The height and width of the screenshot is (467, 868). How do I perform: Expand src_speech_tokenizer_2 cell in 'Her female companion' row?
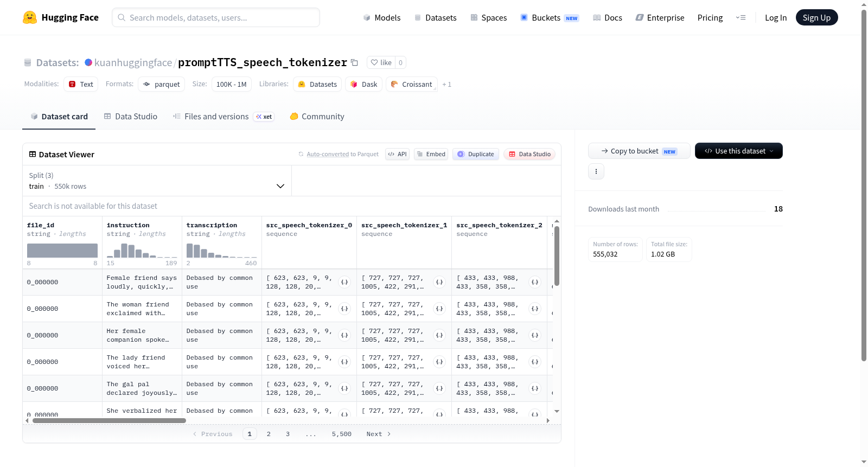[x=535, y=335]
